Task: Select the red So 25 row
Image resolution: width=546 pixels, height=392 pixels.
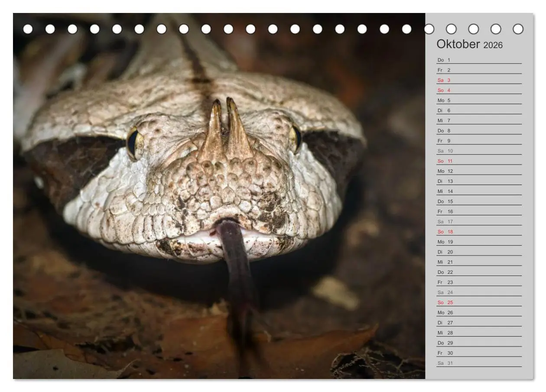Action: (479, 303)
